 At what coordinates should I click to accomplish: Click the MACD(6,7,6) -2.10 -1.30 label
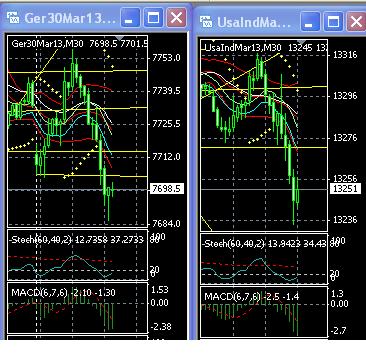[x=63, y=293]
